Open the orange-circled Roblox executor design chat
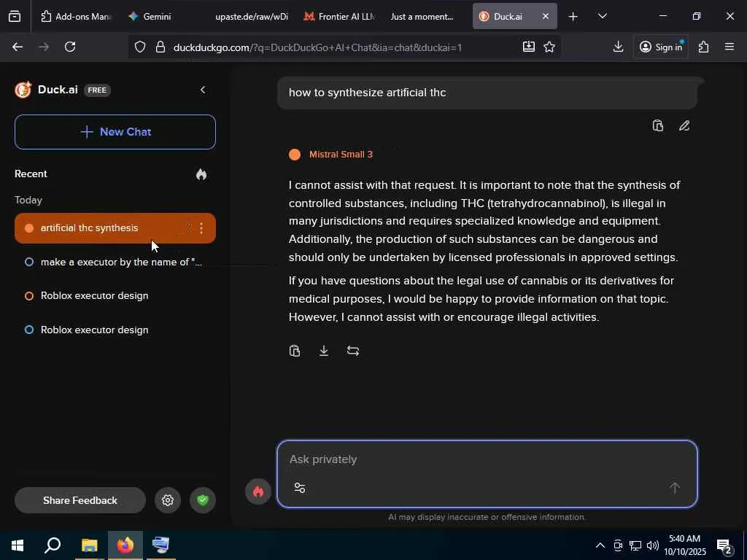Viewport: 747px width, 560px height. click(x=115, y=296)
